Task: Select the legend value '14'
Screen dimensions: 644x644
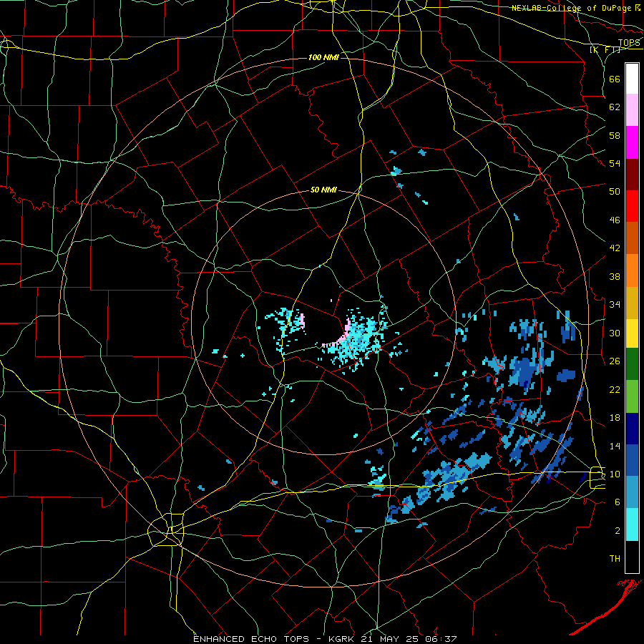Action: click(615, 446)
